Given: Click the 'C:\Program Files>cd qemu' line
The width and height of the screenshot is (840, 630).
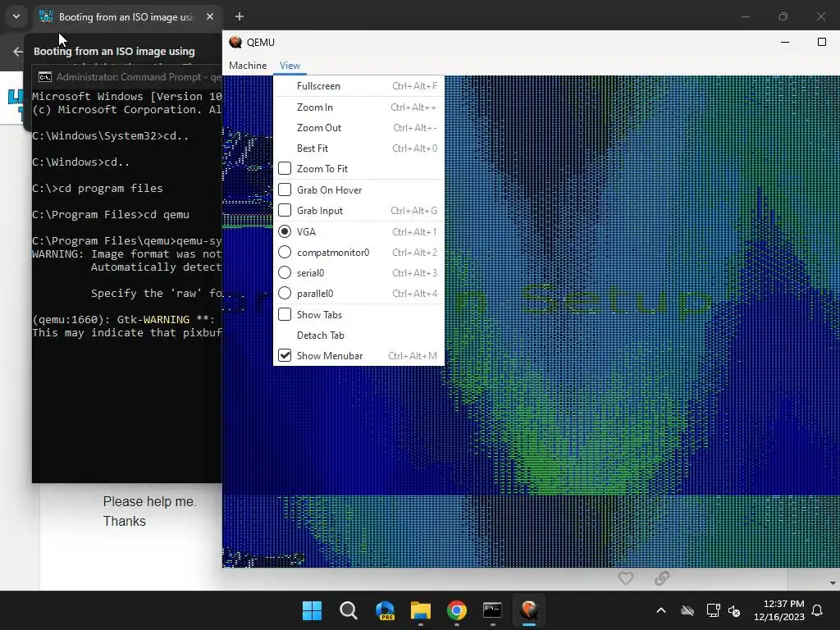Looking at the screenshot, I should 111,214.
